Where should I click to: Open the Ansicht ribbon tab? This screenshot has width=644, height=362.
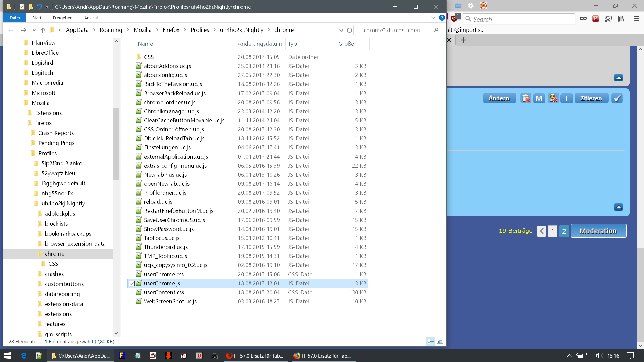(x=91, y=18)
